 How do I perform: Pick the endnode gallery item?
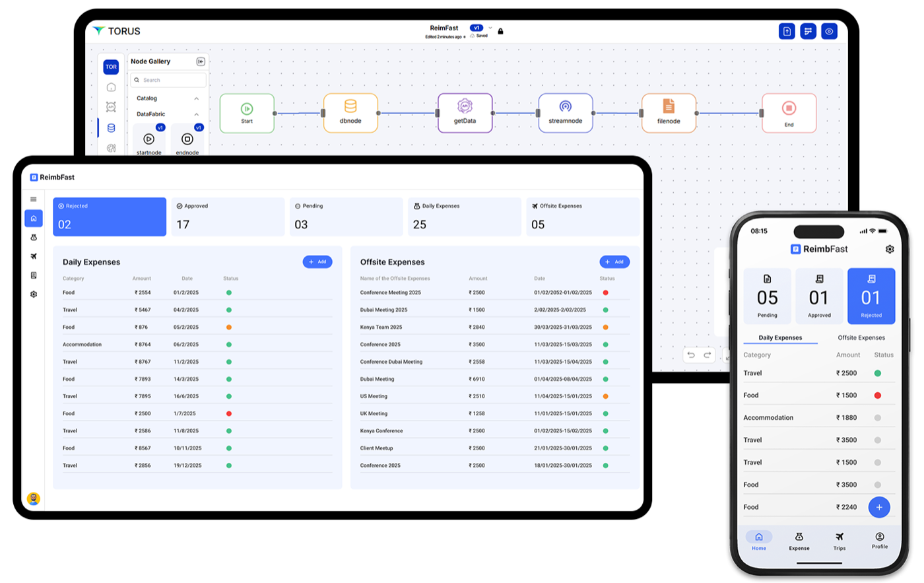(x=187, y=141)
